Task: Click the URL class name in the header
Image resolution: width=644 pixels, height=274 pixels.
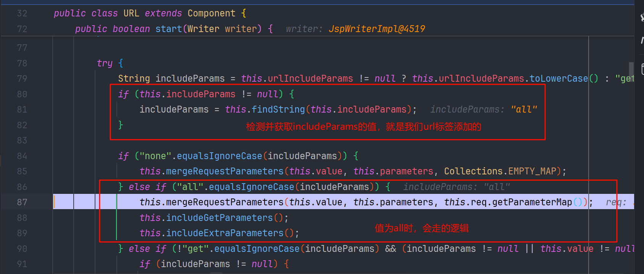Action: (131, 13)
